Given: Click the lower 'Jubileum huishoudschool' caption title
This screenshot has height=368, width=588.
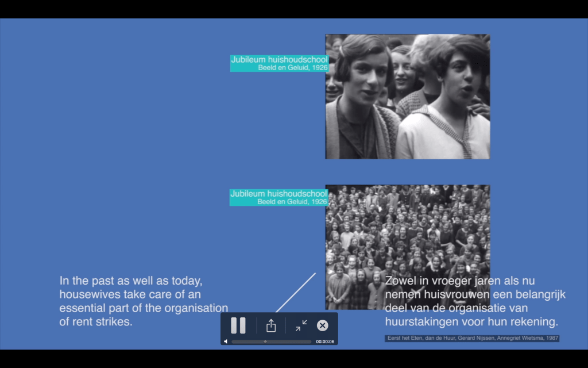Looking at the screenshot, I should tap(278, 194).
